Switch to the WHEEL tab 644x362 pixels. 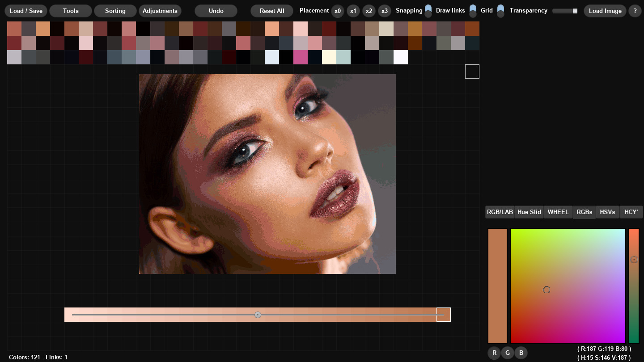point(558,212)
